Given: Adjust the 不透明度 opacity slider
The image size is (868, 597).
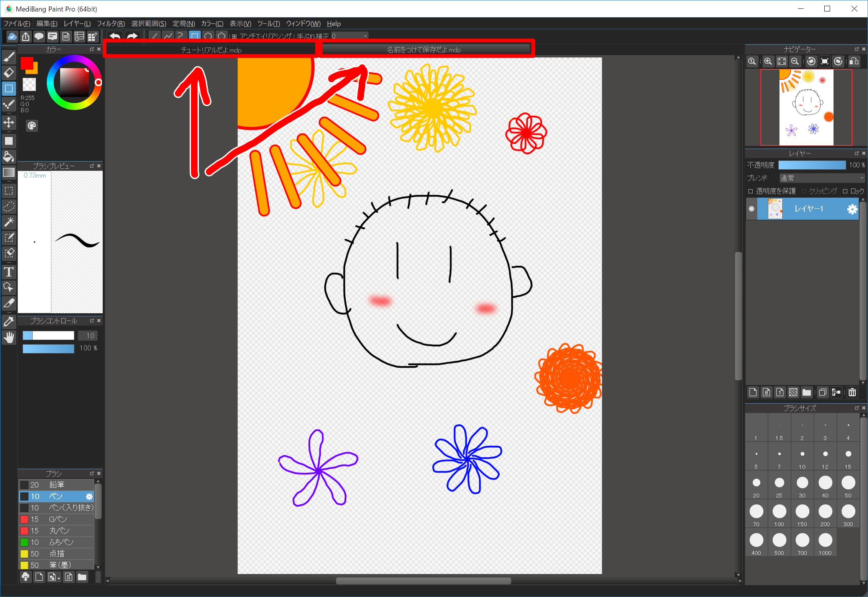Looking at the screenshot, I should coord(812,165).
